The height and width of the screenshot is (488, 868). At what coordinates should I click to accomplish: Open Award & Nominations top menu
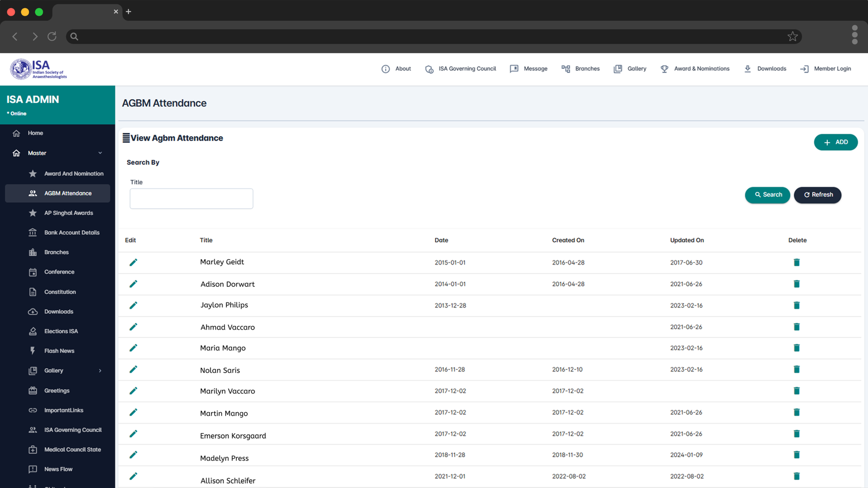(x=695, y=69)
